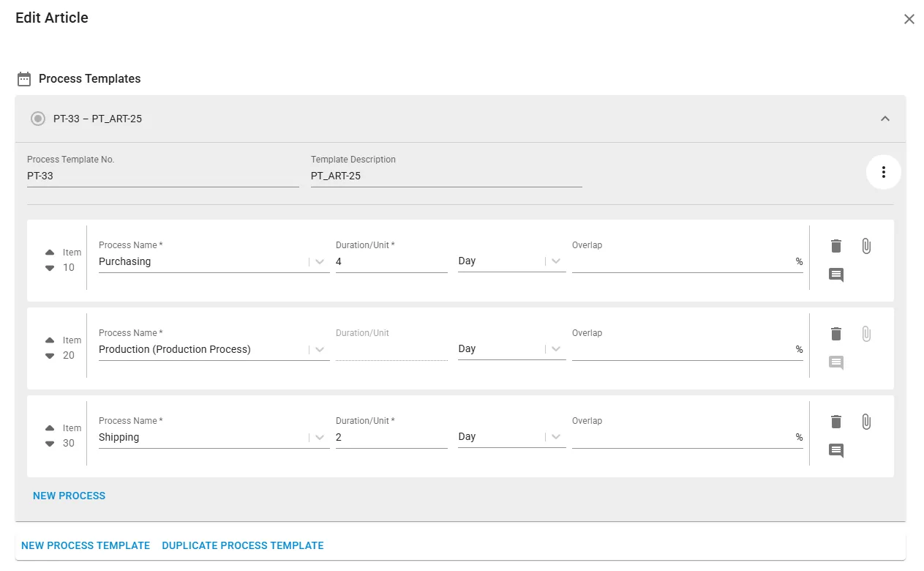Collapse the PT-33 template panel
Viewport: 924px width, 571px height.
(x=885, y=119)
